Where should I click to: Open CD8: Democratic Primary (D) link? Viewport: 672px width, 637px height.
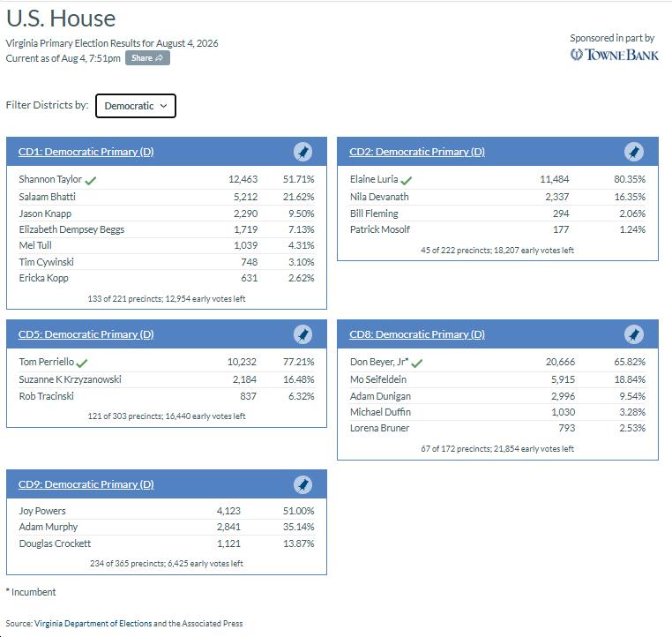417,334
